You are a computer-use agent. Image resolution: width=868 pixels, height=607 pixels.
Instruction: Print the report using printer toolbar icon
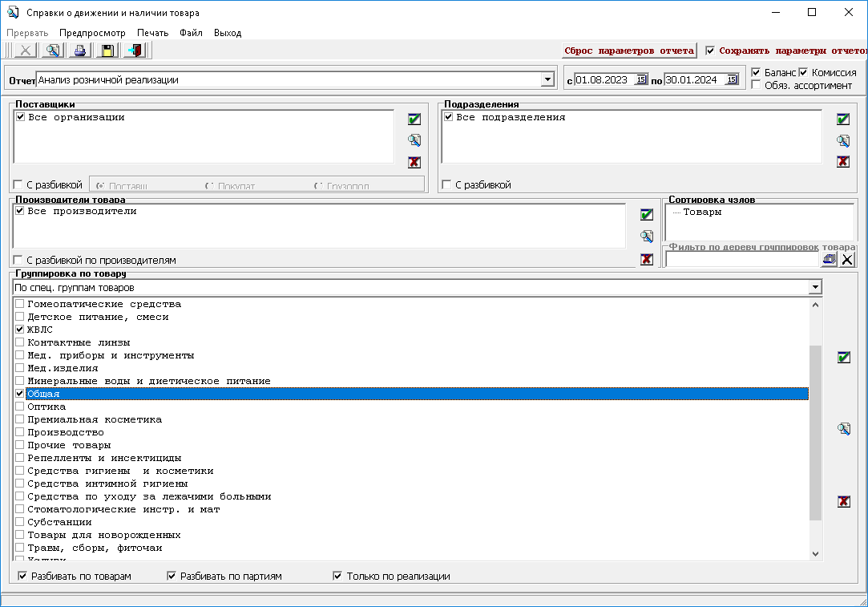(x=79, y=51)
